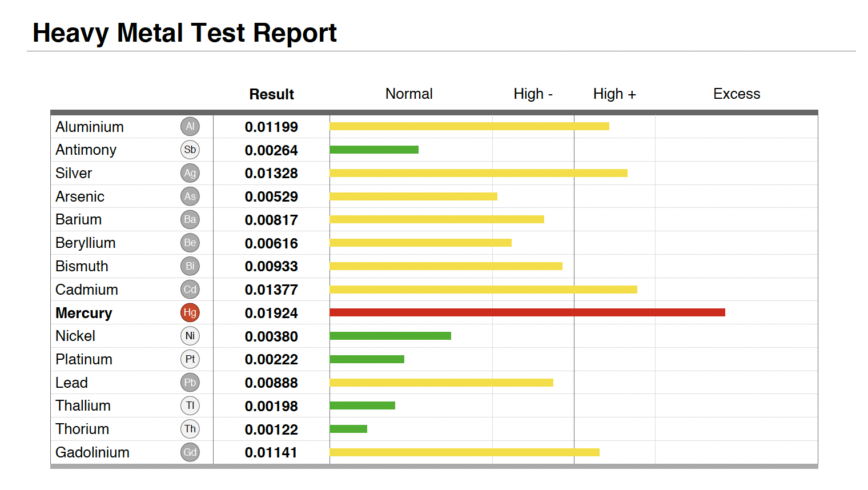Click the Al element symbol icon
Viewport: 868px width, 490px height.
[x=190, y=126]
